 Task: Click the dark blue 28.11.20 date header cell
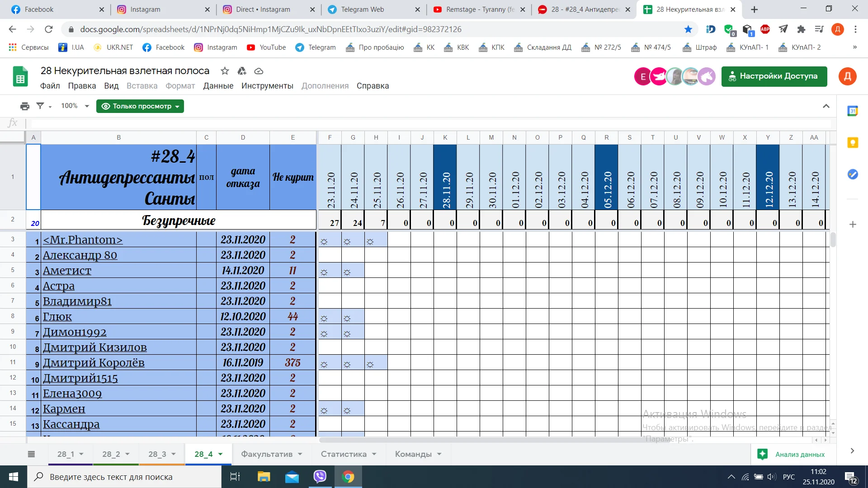445,177
